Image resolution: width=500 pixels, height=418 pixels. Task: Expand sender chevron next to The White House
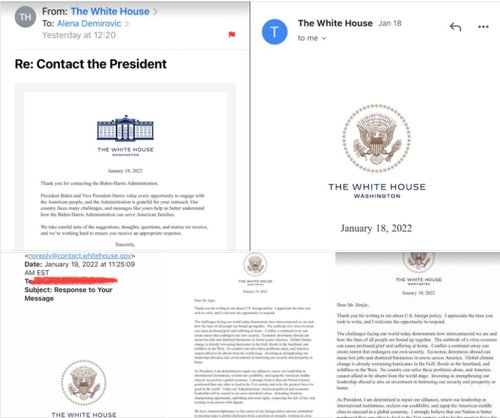tap(155, 12)
